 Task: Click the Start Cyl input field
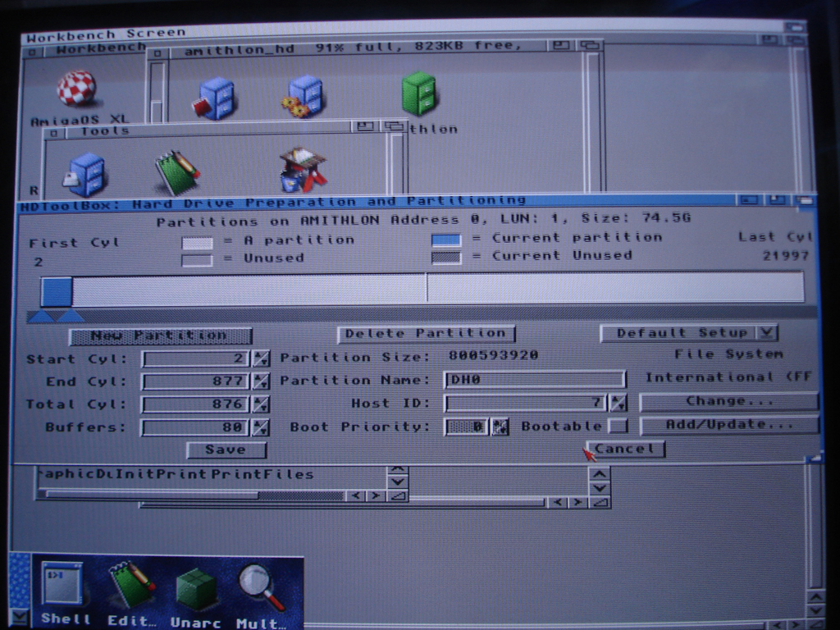[195, 358]
